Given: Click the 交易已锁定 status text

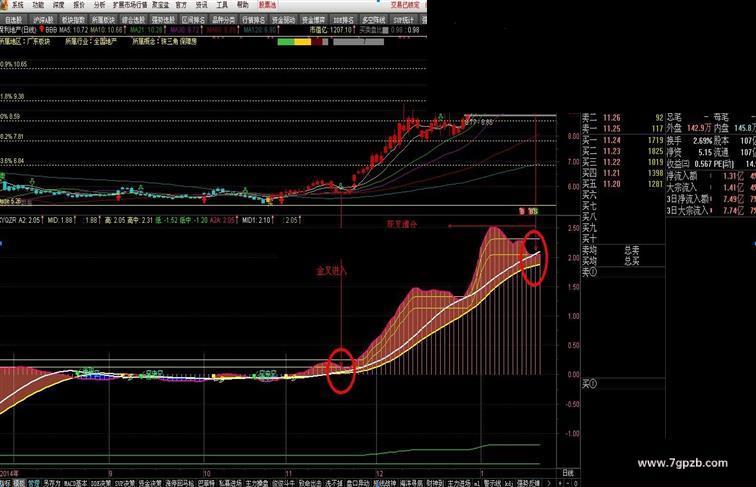Looking at the screenshot, I should [405, 5].
